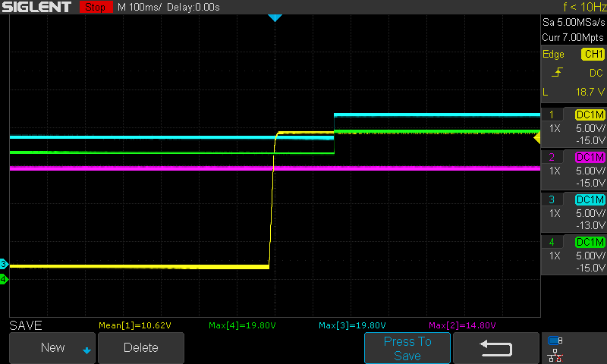Click channel 3 offset value -13.0V
Screen dimensions: 607x364
pyautogui.click(x=591, y=225)
